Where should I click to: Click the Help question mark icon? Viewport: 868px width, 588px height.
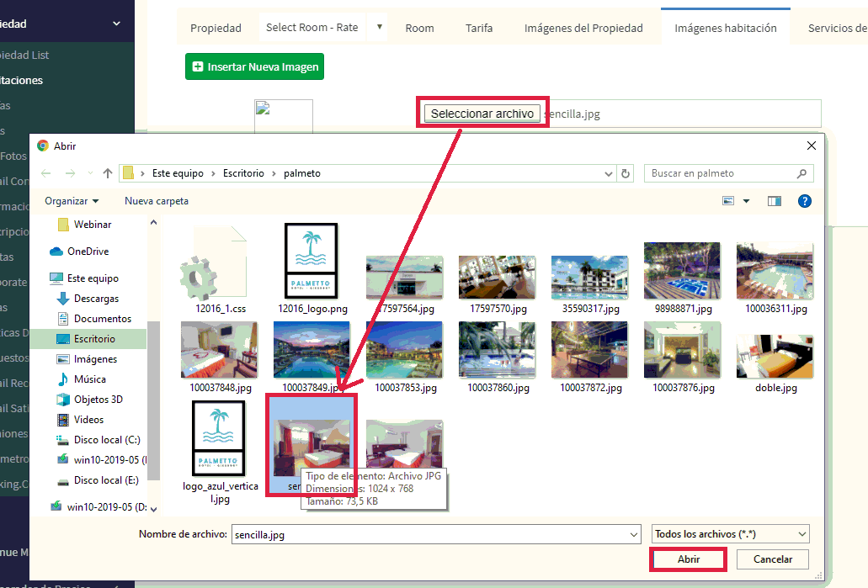pos(804,201)
